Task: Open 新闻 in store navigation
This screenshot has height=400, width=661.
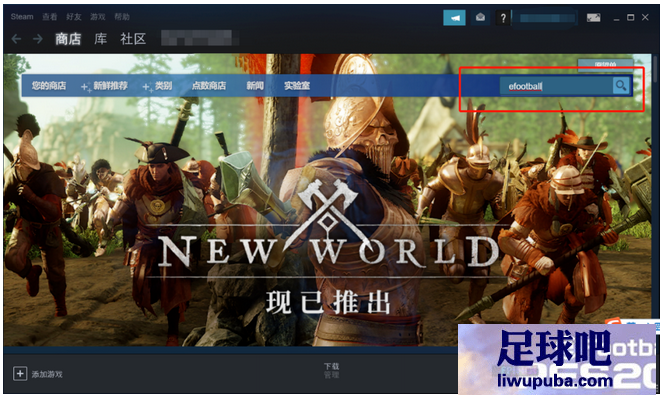Action: 255,86
